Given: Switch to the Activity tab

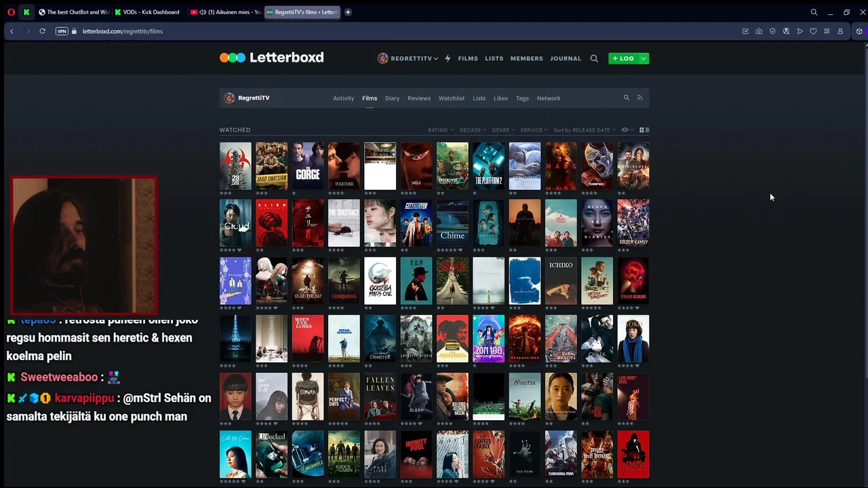Looking at the screenshot, I should coord(343,98).
